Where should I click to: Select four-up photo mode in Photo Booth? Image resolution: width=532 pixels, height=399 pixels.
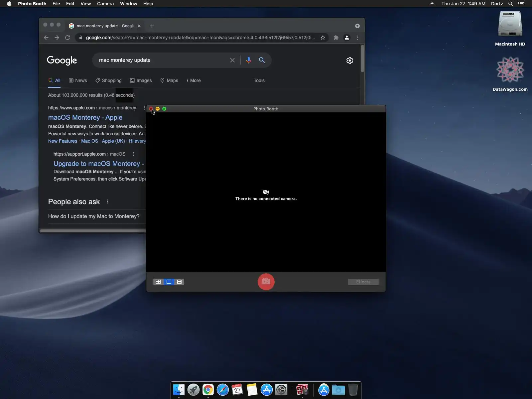(158, 282)
